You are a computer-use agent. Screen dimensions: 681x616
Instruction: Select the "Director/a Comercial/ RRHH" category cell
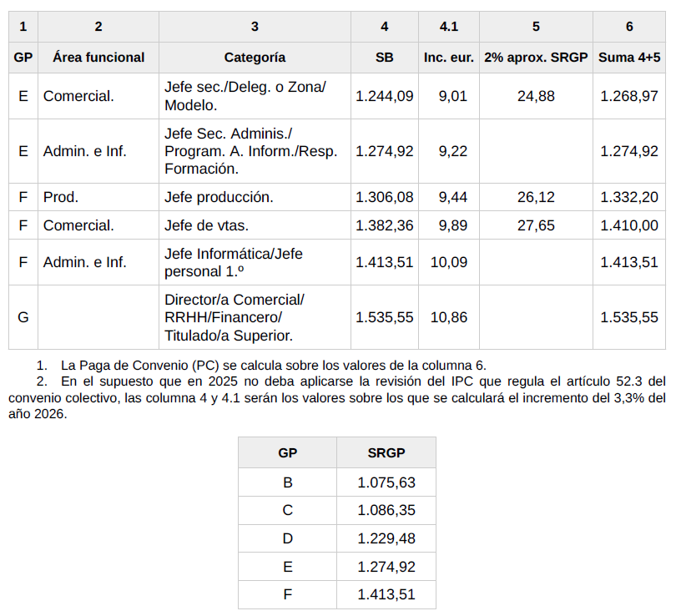coord(235,317)
